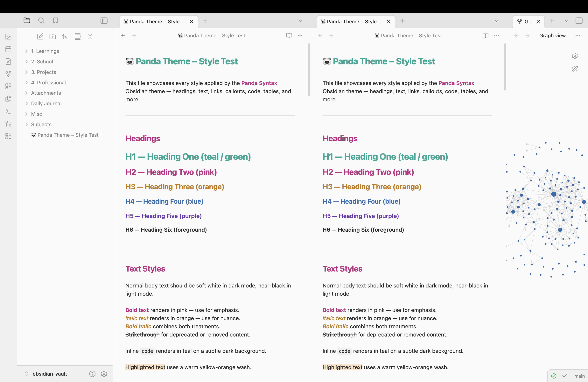Click the first pane vertical scrollbar
Image resolution: width=588 pixels, height=382 pixels.
[309, 70]
